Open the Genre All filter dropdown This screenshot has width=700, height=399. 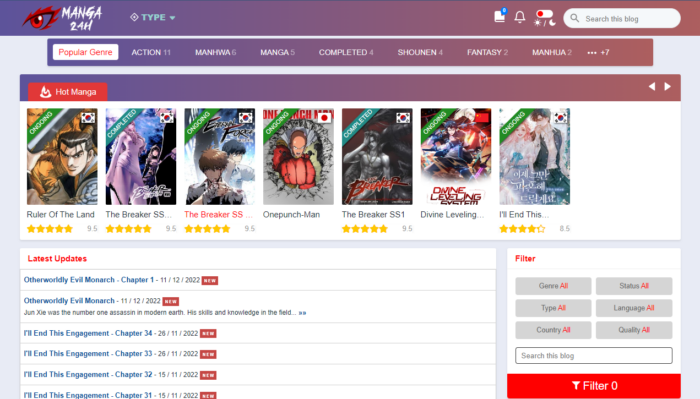click(x=553, y=286)
